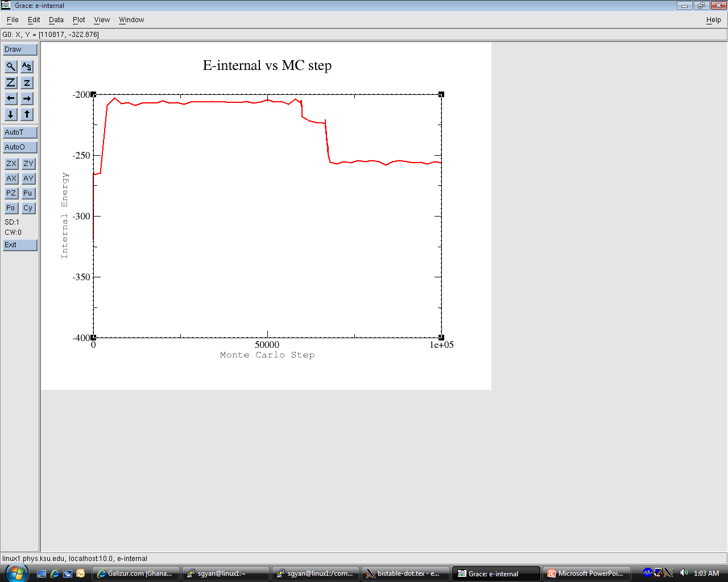This screenshot has height=582, width=728.
Task: Click the AutoO button
Action: (20, 147)
